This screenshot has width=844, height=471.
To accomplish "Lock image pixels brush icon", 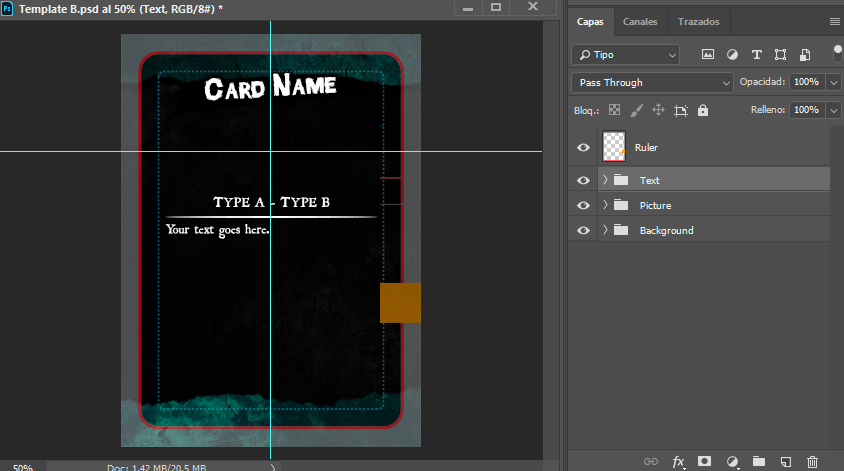I will coord(636,110).
